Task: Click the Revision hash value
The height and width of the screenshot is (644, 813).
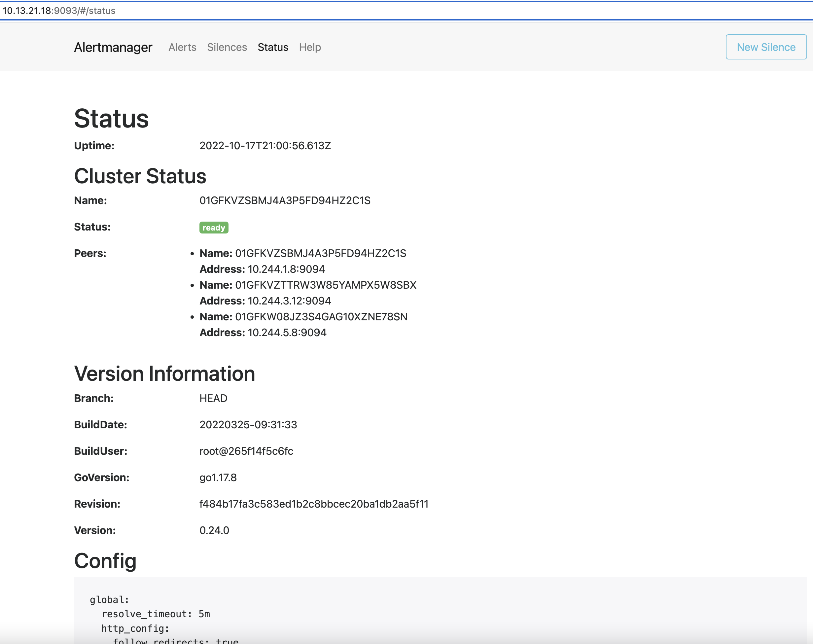Action: pyautogui.click(x=314, y=504)
